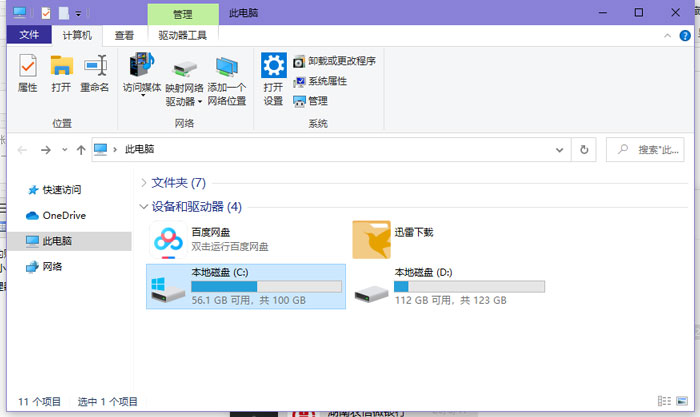Open customize quick access toolbar dropdown
The image size is (700, 417).
(78, 14)
